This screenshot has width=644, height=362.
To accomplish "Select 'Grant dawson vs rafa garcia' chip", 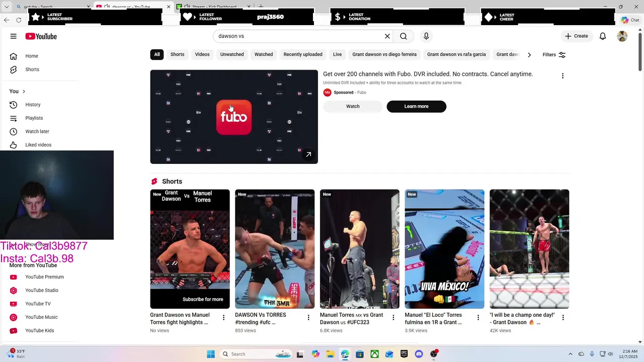I will click(x=456, y=54).
